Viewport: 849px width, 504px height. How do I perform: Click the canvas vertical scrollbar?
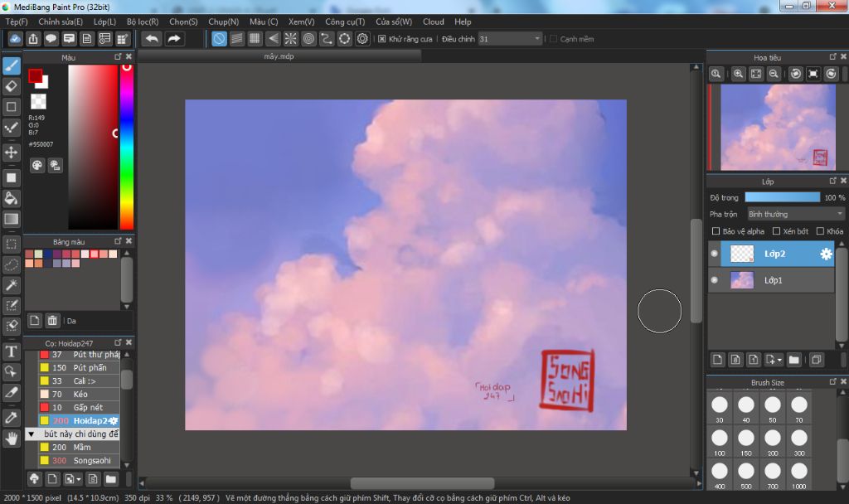coord(696,271)
